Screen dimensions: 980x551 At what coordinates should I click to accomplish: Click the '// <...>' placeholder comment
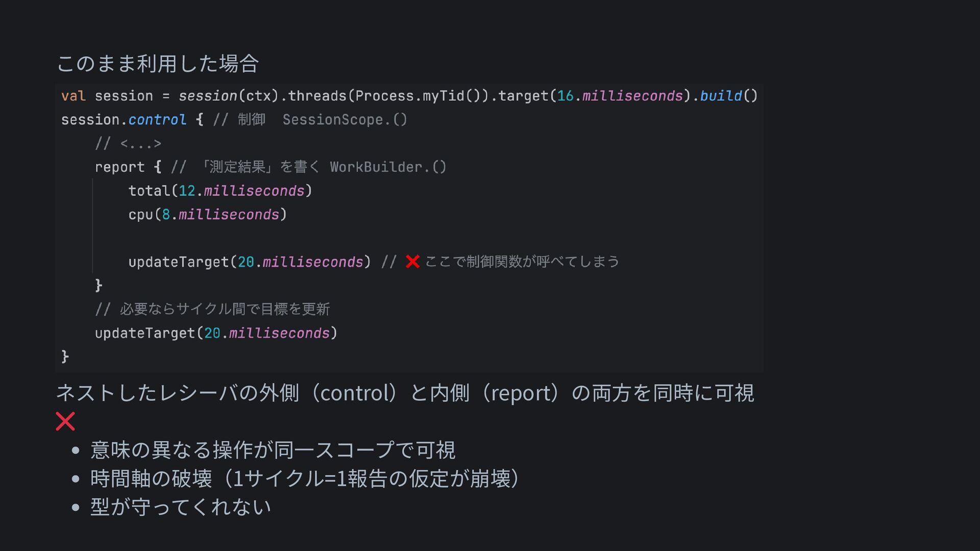point(128,144)
